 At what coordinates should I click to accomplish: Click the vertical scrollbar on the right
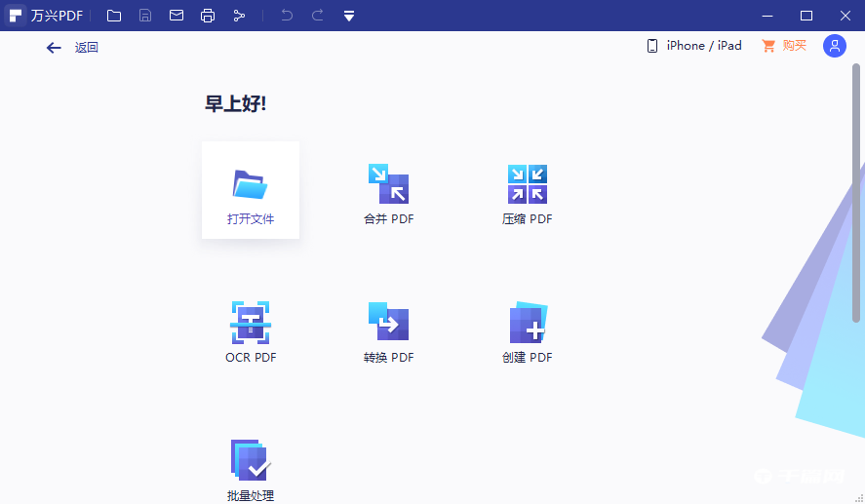856,195
